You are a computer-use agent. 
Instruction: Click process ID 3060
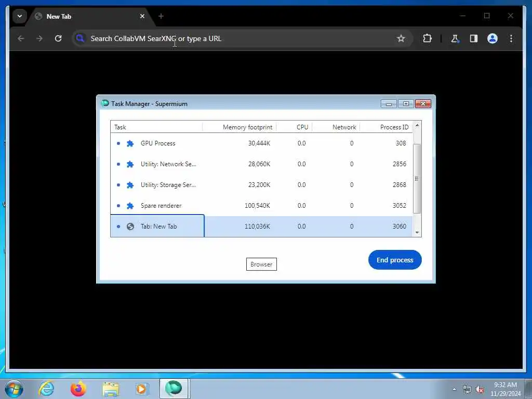[400, 227]
